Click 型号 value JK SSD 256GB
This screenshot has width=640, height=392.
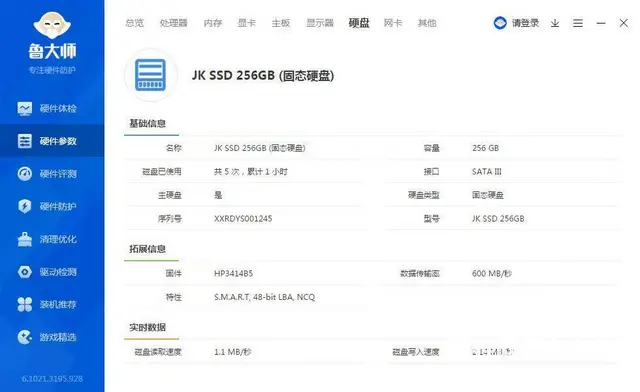click(x=498, y=219)
